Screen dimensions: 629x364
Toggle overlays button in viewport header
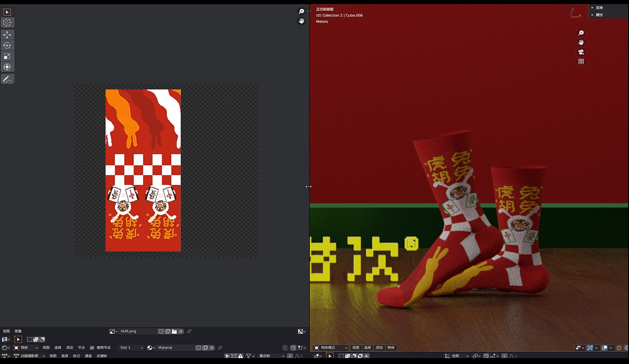604,348
